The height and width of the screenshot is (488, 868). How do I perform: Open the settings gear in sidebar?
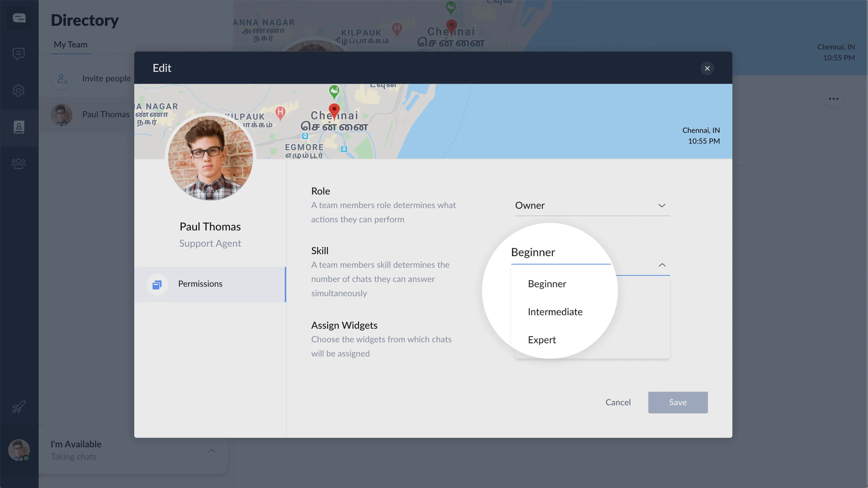[19, 90]
